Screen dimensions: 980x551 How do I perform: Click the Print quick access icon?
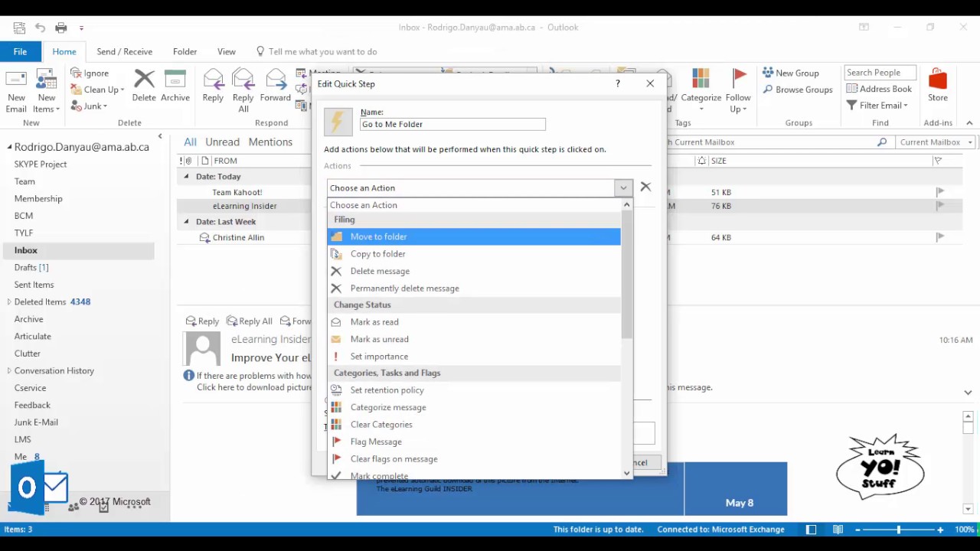pos(61,28)
